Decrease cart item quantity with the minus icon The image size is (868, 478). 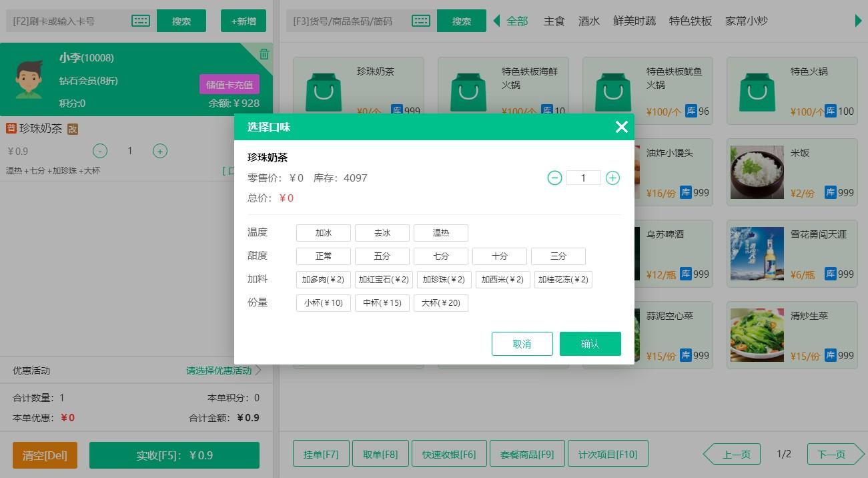pos(100,151)
